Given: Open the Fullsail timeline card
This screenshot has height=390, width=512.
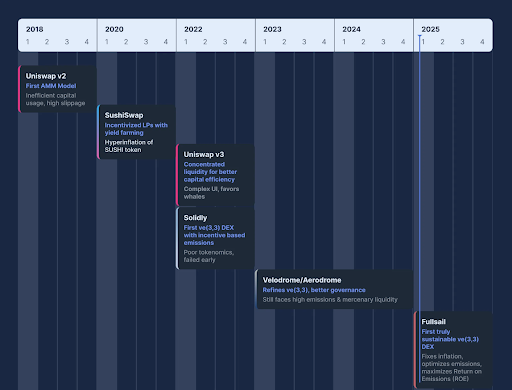Looking at the screenshot, I should pyautogui.click(x=453, y=350).
